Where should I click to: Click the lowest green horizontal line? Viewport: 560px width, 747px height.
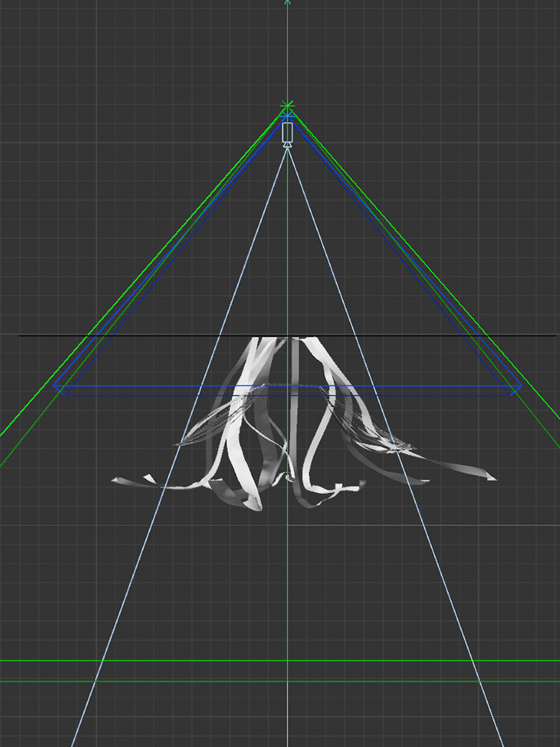pyautogui.click(x=149, y=681)
